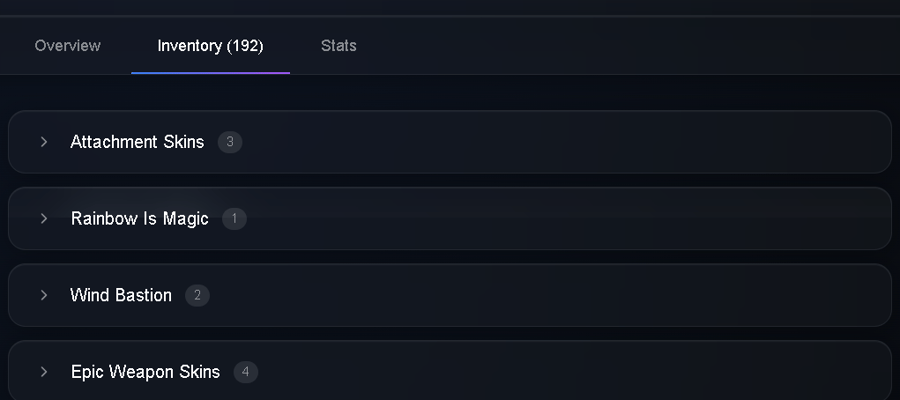Click the Epic Weapon Skins category title
Viewport: 900px width, 400px height.
pyautogui.click(x=145, y=372)
